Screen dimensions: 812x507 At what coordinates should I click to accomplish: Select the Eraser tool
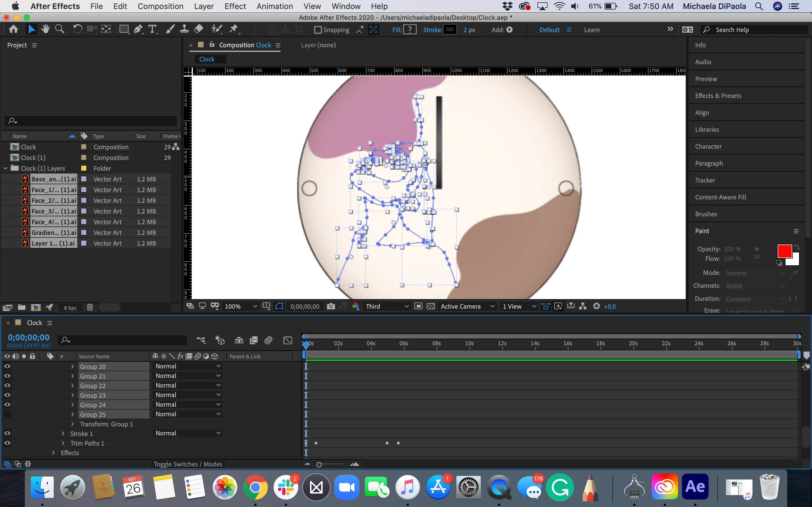click(199, 30)
